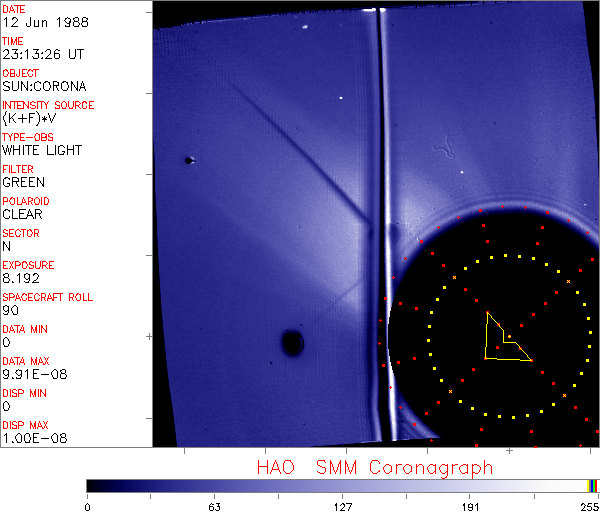Click the SPACECRAFT ROLL label
The width and height of the screenshot is (600, 512).
coord(48,297)
